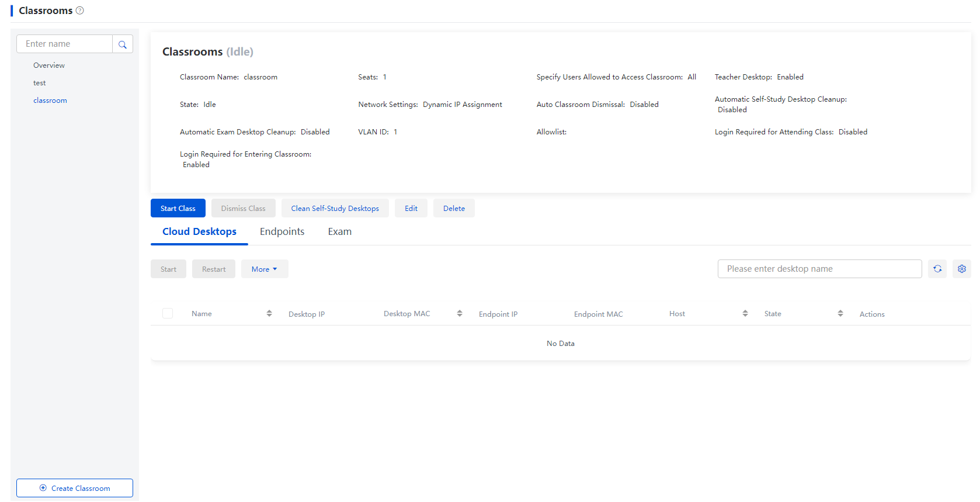The height and width of the screenshot is (502, 980).
Task: Tick the select-all checkbox in table header
Action: (168, 313)
